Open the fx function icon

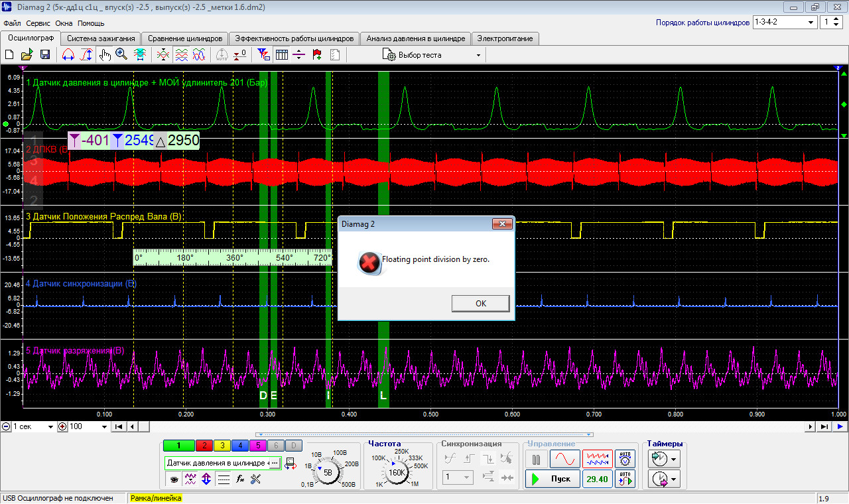point(240,479)
